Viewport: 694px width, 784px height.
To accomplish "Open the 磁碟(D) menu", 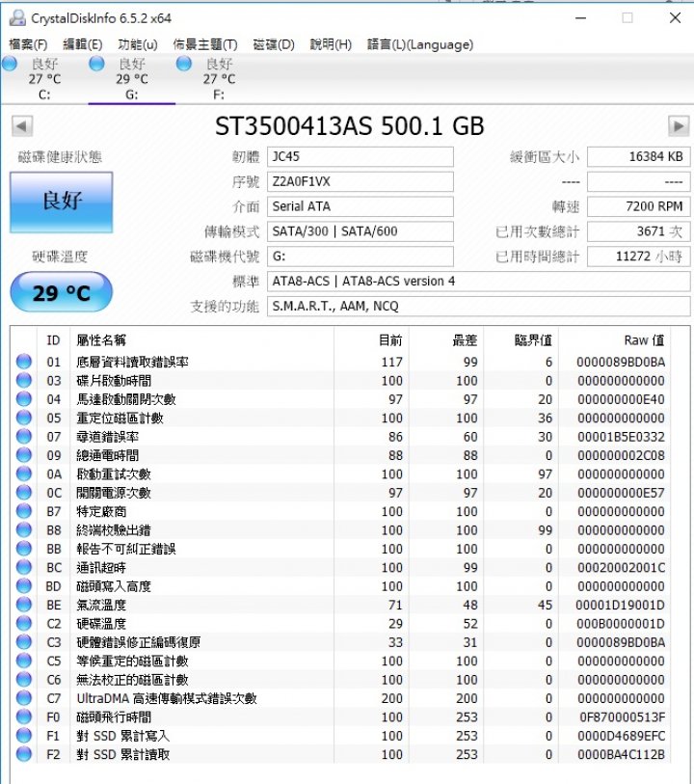I will pos(274,44).
